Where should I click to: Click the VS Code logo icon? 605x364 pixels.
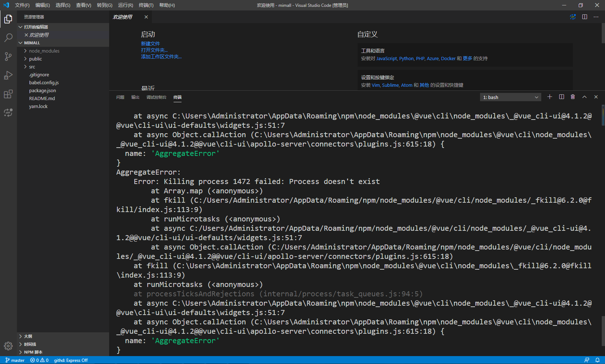click(6, 5)
